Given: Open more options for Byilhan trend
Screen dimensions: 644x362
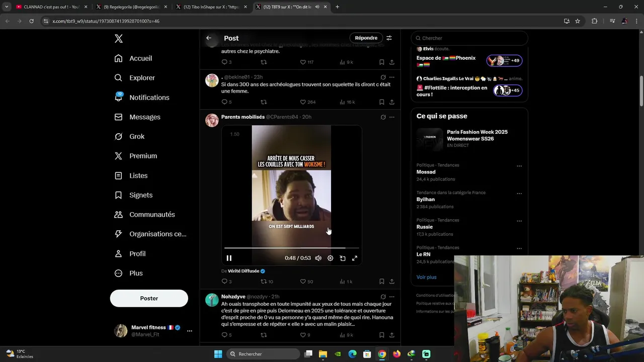Looking at the screenshot, I should pyautogui.click(x=519, y=194).
